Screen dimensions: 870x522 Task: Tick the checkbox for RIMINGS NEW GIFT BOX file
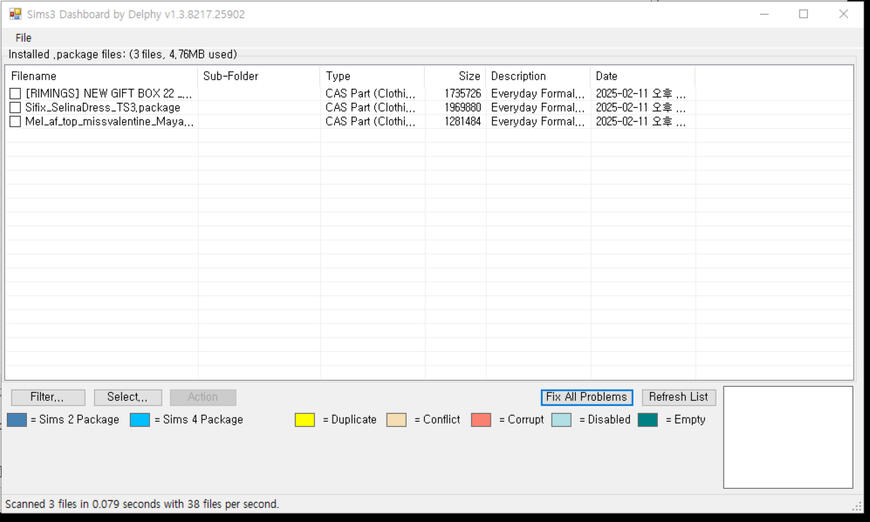15,94
